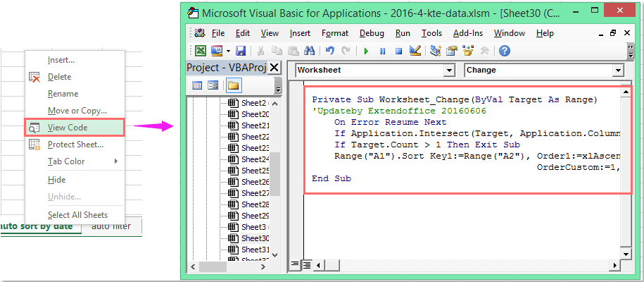Screen dimensions: 644x282
Task: Click the Find binoculars icon
Action: point(309,51)
